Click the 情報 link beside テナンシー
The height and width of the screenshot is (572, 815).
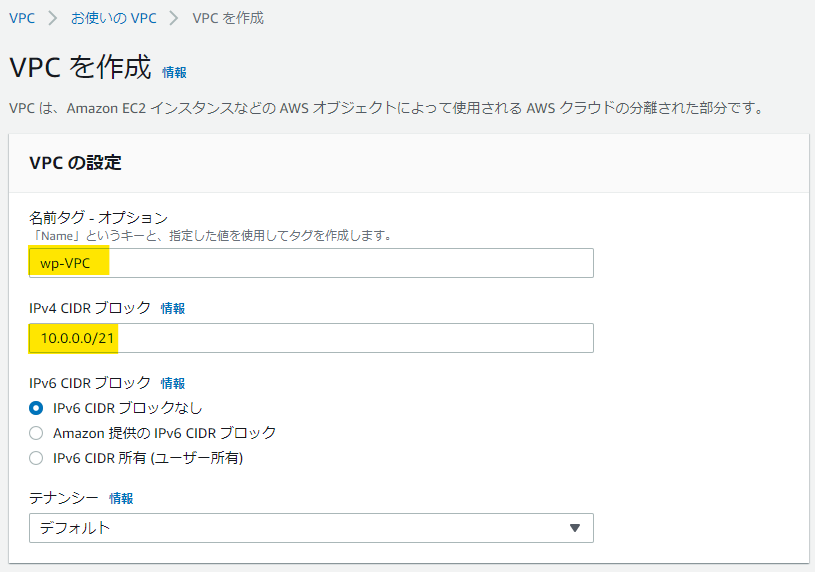tap(121, 498)
